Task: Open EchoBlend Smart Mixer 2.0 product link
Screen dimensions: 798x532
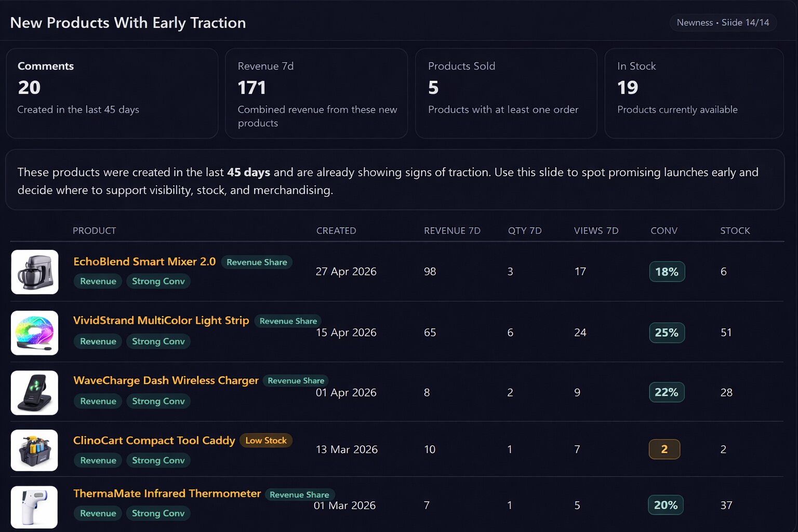Action: 144,261
